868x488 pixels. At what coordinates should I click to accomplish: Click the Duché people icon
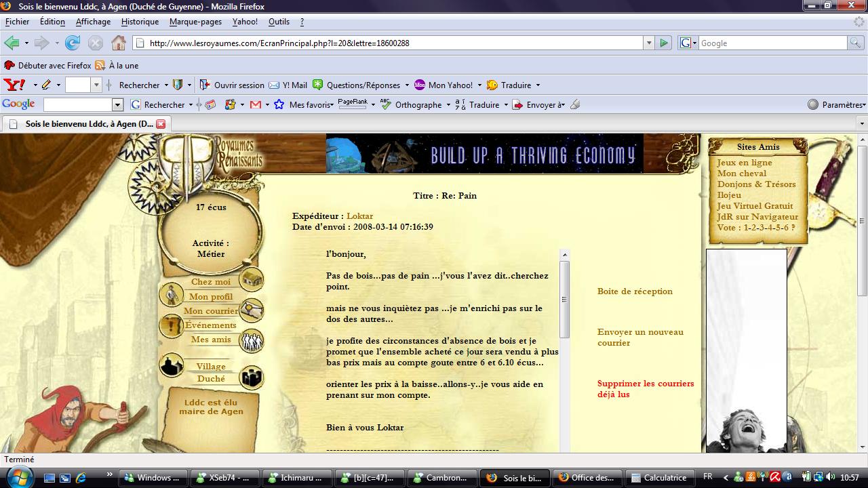point(252,378)
